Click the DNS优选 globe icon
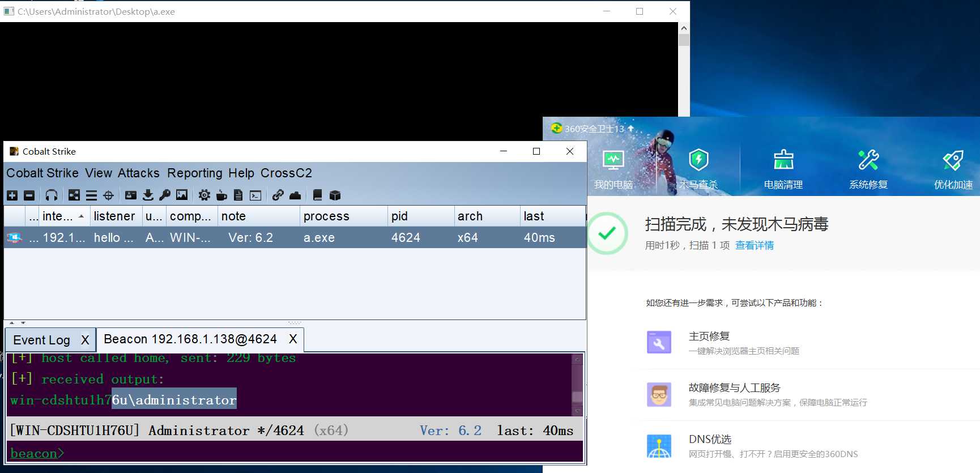 pyautogui.click(x=659, y=446)
